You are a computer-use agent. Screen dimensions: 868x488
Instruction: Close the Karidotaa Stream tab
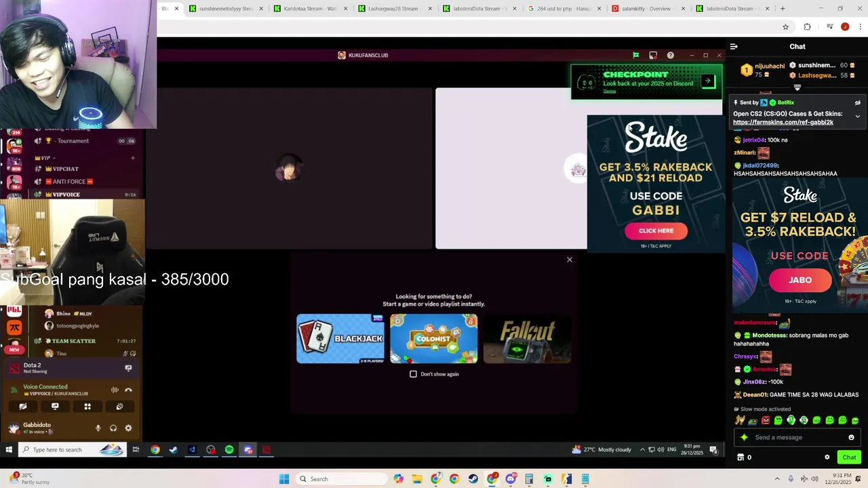tap(346, 9)
